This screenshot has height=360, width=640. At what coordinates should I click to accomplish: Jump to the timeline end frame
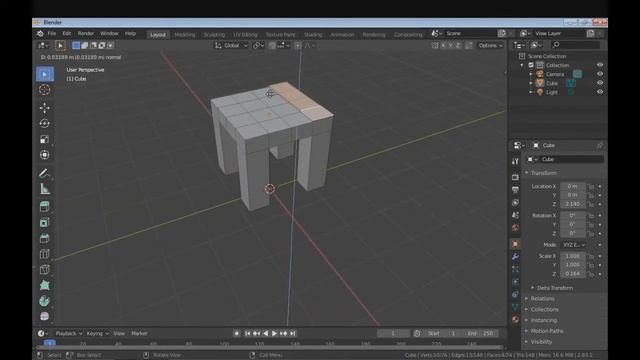pyautogui.click(x=293, y=333)
